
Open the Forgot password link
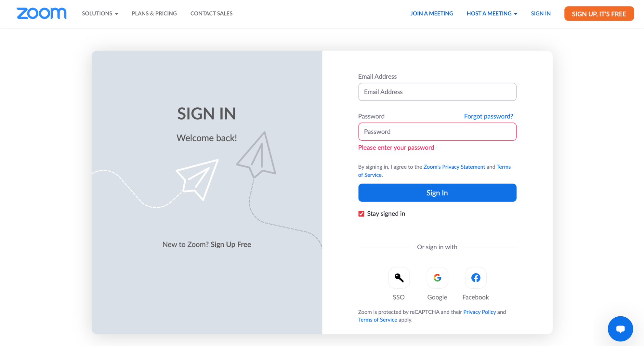(x=488, y=116)
